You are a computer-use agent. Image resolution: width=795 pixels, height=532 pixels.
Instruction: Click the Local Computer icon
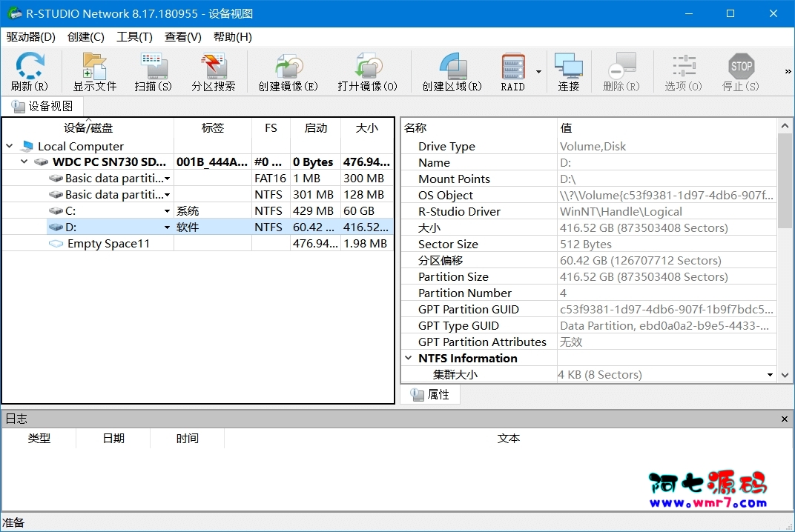click(27, 147)
